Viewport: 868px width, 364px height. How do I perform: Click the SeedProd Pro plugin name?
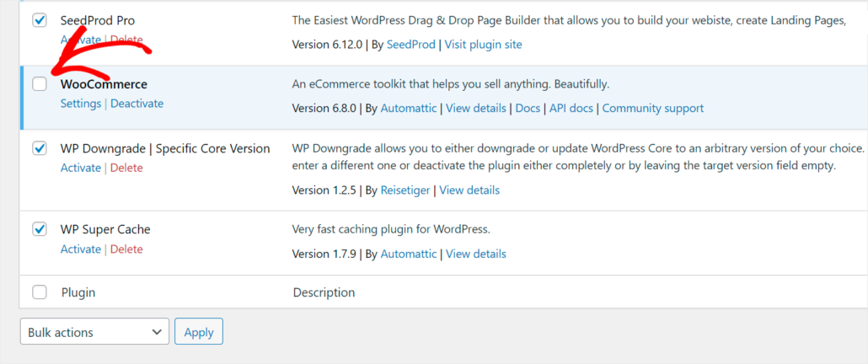pyautogui.click(x=98, y=20)
